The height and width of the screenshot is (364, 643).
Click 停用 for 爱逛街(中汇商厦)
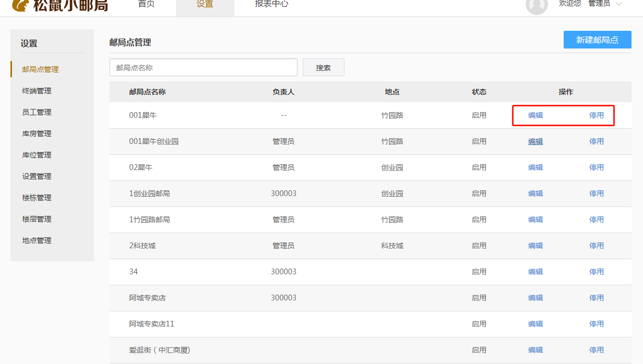(x=597, y=350)
